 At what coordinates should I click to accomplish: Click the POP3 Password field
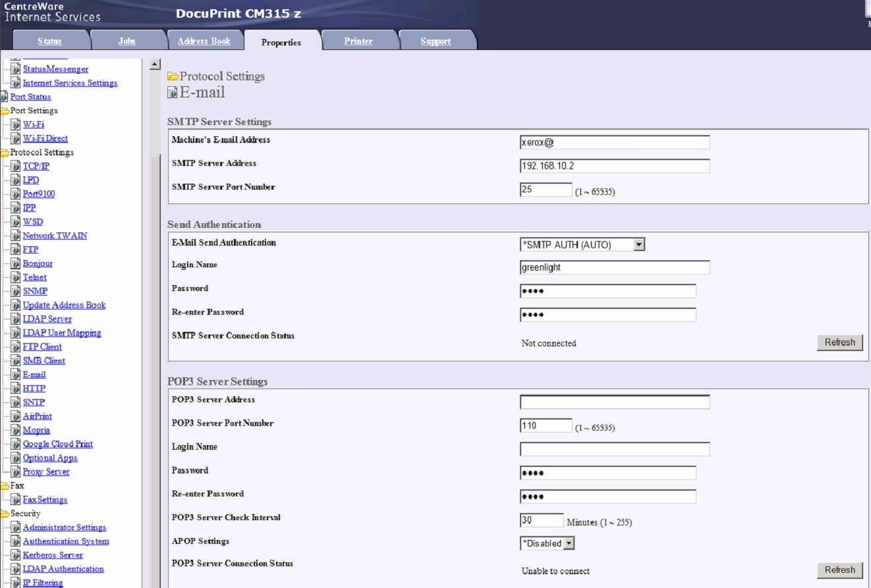[608, 473]
